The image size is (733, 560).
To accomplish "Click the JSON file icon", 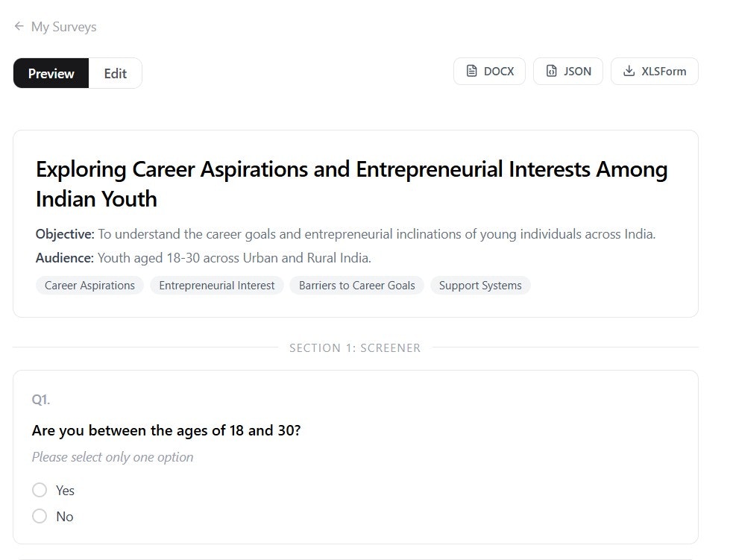I will 552,71.
